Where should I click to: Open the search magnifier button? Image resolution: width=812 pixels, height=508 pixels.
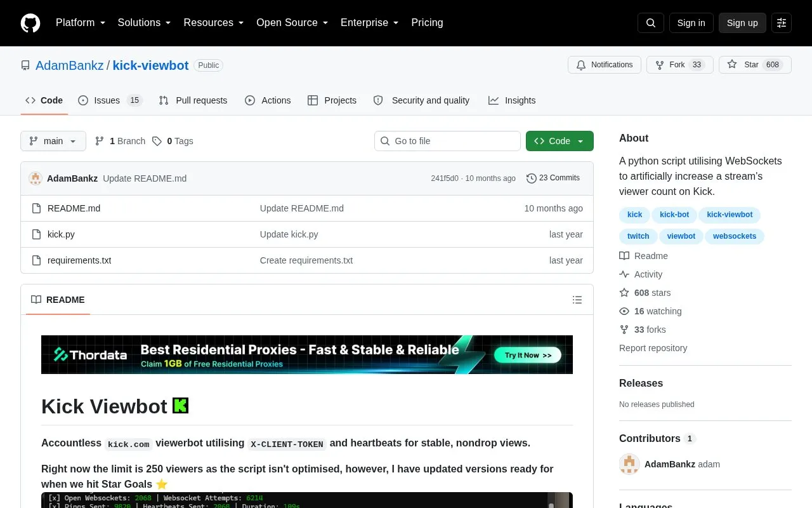pos(651,23)
